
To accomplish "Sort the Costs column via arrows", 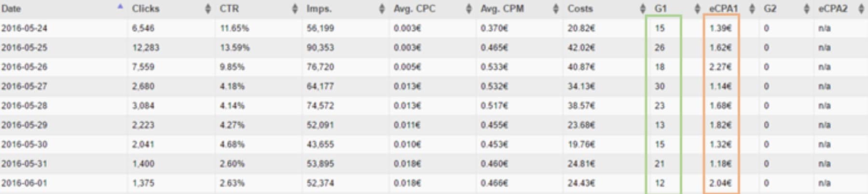I will pyautogui.click(x=642, y=9).
